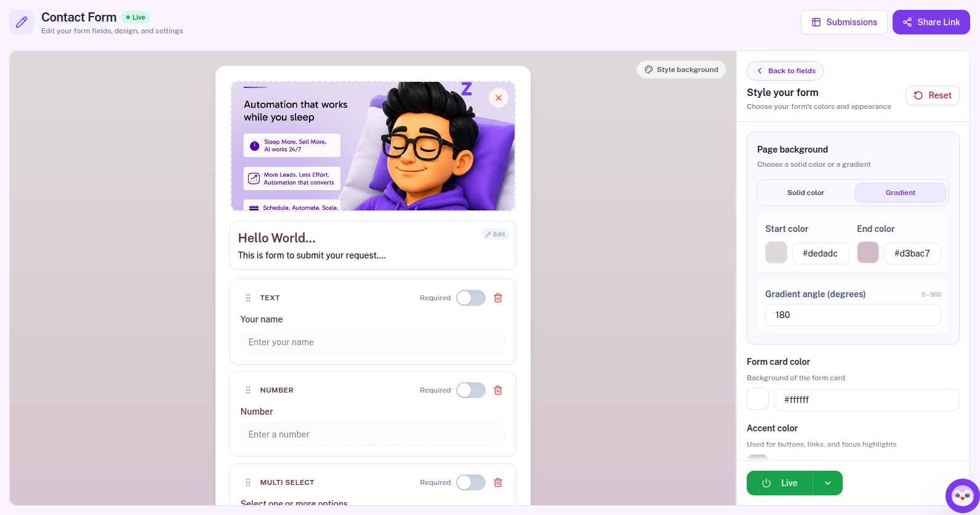Expand the Live status dropdown arrow
Screen dimensions: 980x515
coord(828,483)
